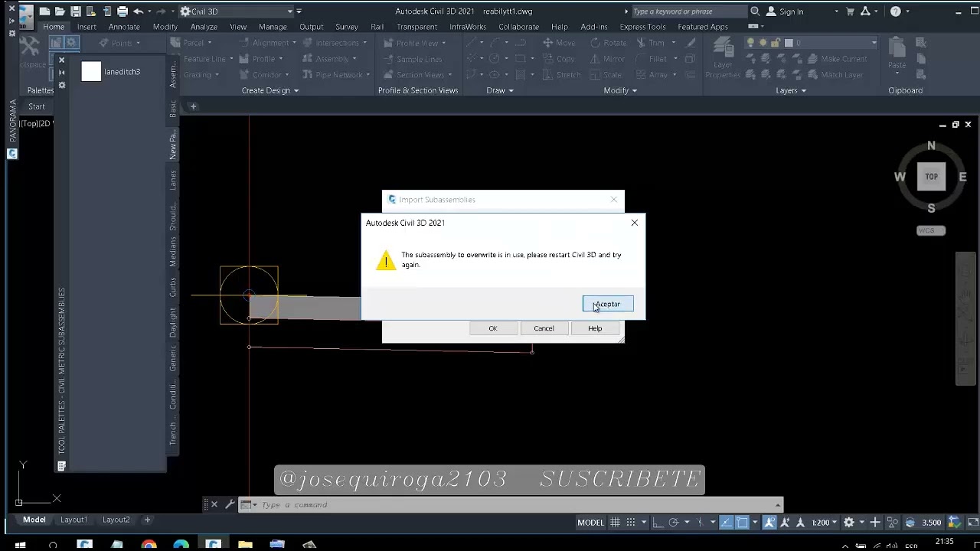Click the Save icon in quick access toolbar

76,11
